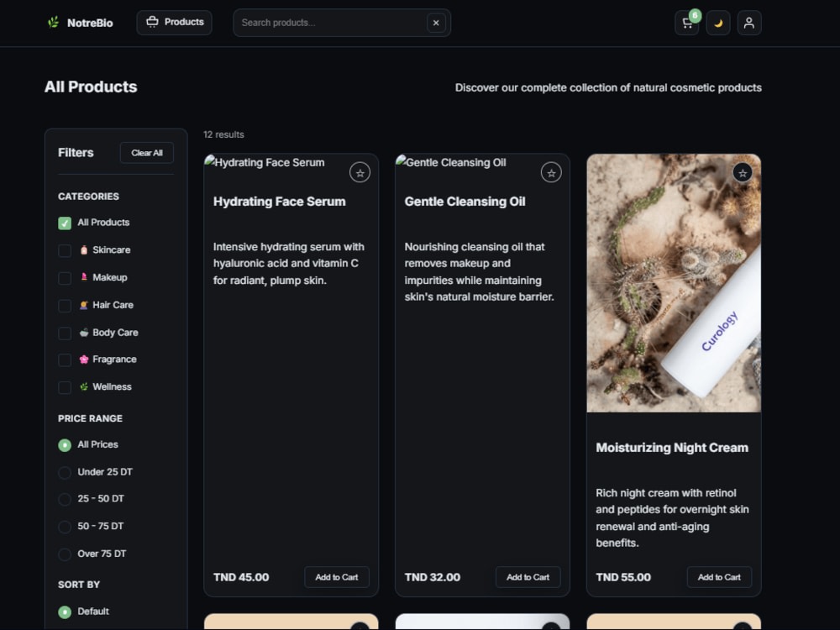Open the Gentle Cleansing Oil title
Viewport: 840px width, 630px height.
(465, 202)
